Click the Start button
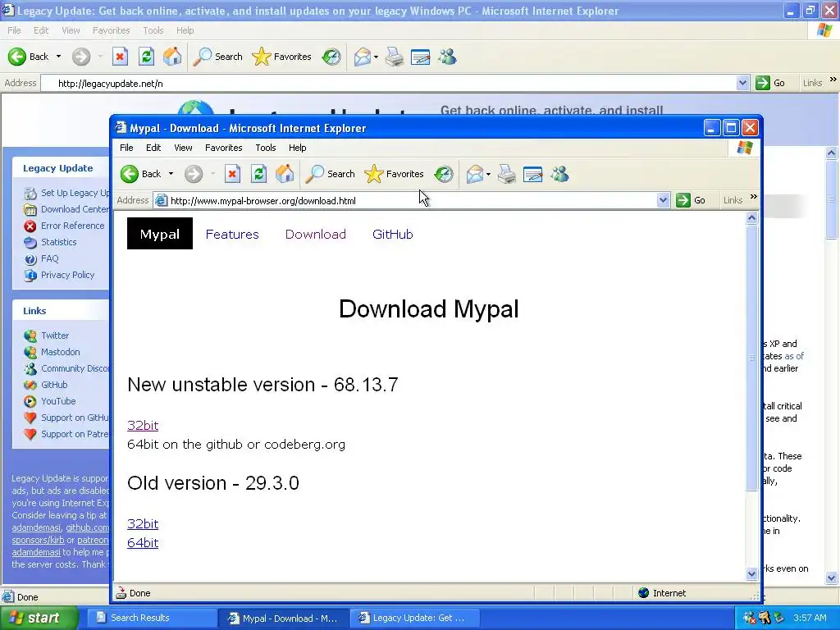The width and height of the screenshot is (840, 630). [39, 619]
